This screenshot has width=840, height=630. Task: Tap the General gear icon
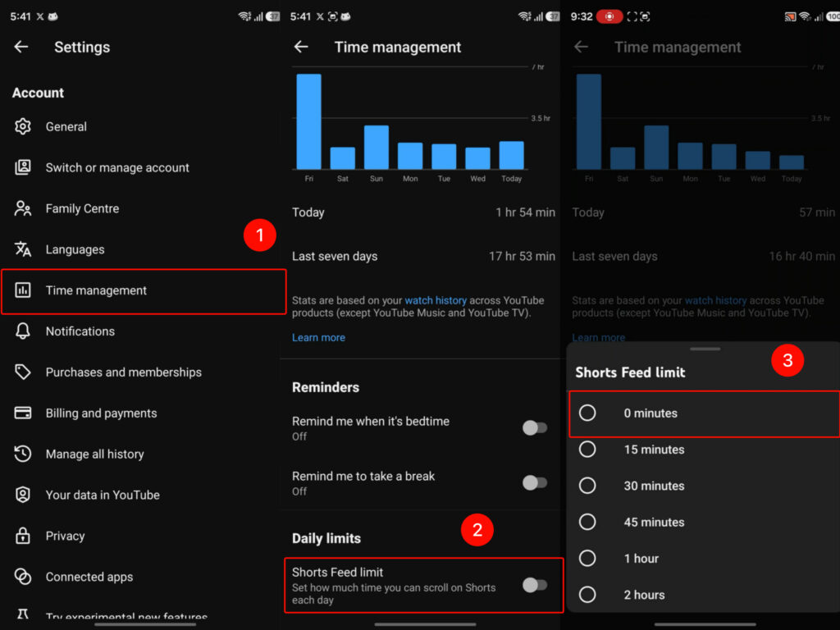[x=22, y=126]
